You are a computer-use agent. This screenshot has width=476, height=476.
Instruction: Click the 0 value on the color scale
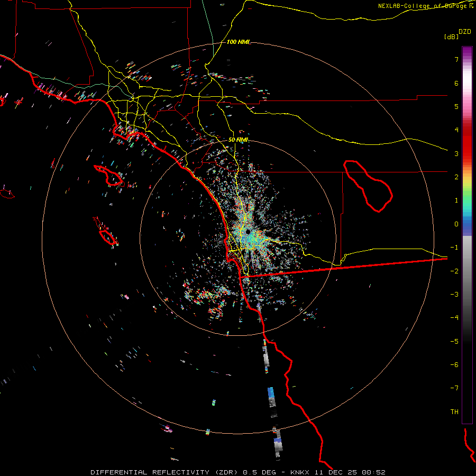point(456,224)
